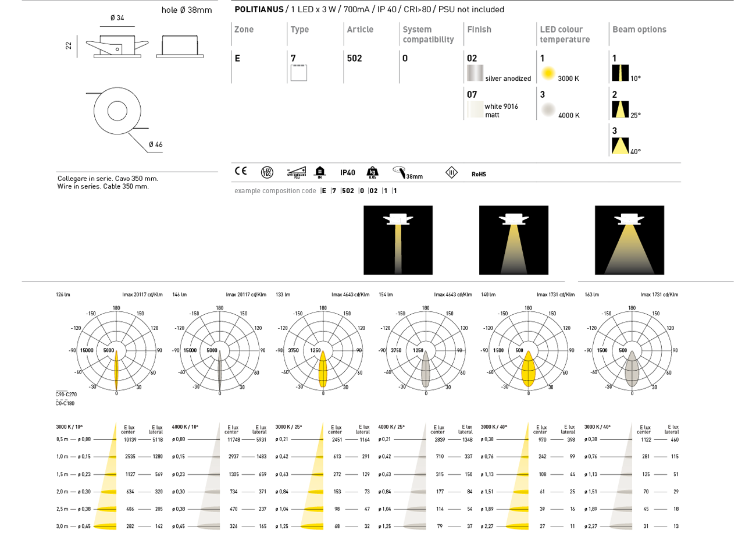Click article number 502
Viewport: 756px width, 547px height.
point(354,58)
